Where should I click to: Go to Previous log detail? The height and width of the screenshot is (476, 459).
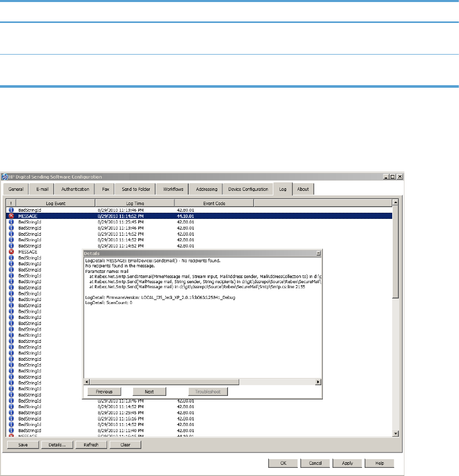tap(104, 392)
